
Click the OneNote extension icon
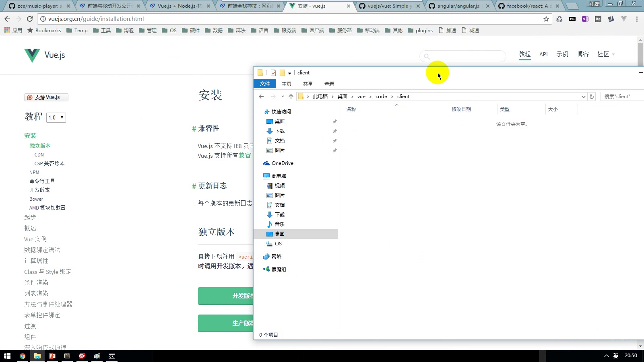pos(585,19)
